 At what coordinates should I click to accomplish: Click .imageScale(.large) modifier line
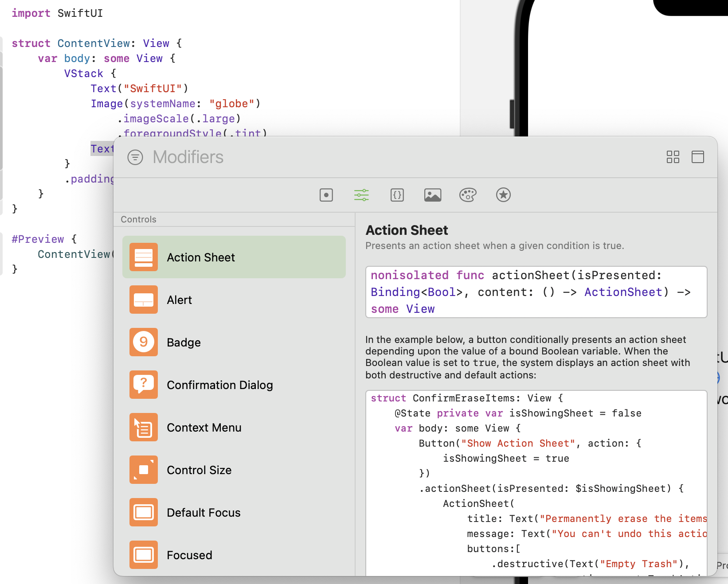[179, 119]
